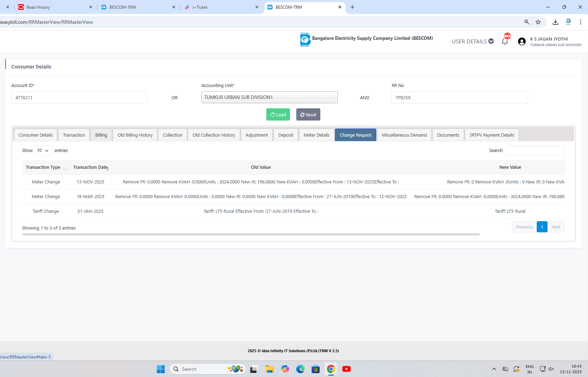Click the BESCOM logo
Screen dimensions: 588x377
pos(305,39)
